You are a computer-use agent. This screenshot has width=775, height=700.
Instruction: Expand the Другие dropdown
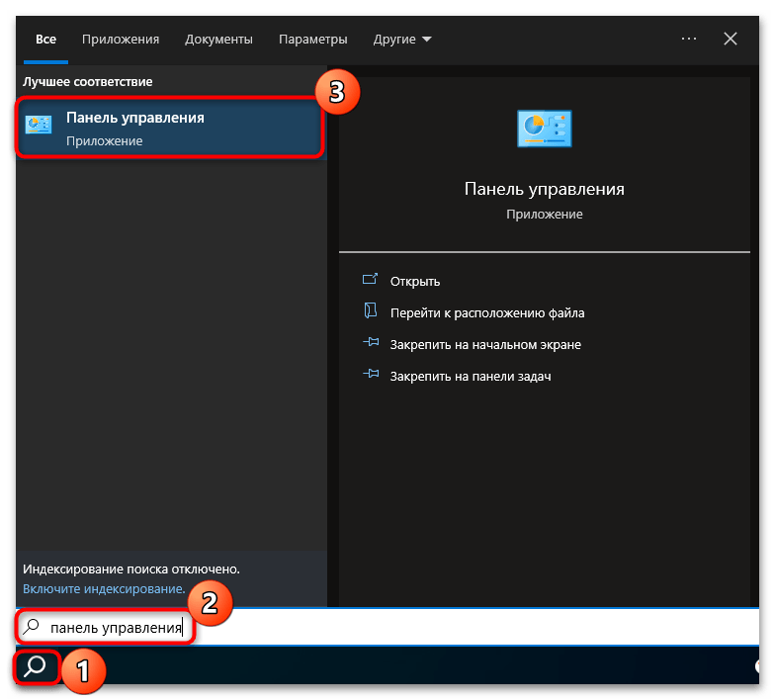[401, 40]
